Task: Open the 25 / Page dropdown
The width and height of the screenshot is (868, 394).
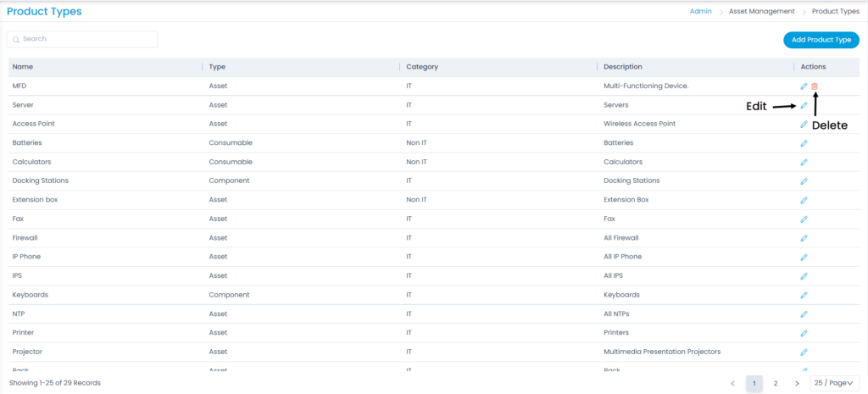Action: tap(834, 383)
